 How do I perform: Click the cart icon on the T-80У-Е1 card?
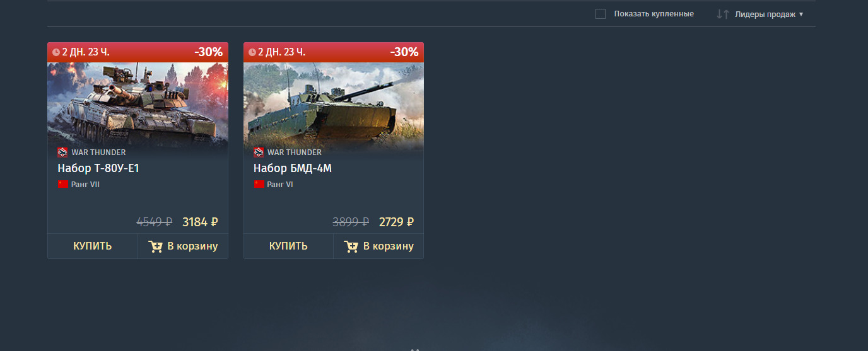click(x=155, y=246)
